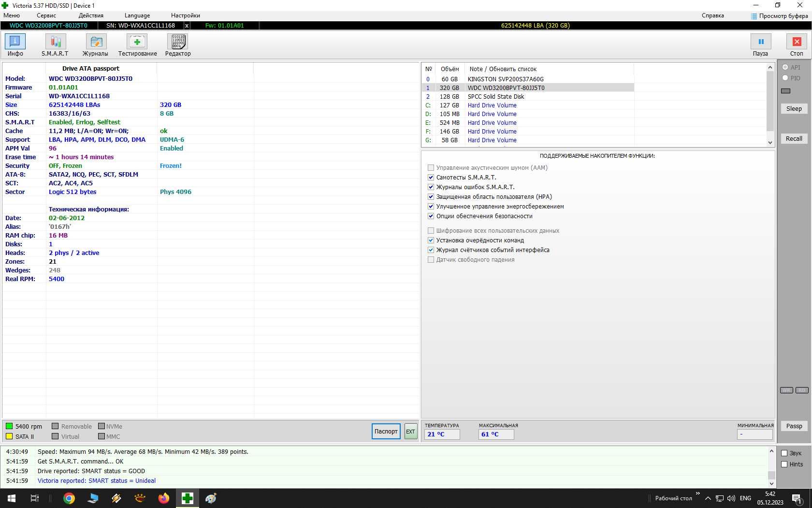Click the МАКСИМАЛЬНАЯ 61 °C field
This screenshot has width=812, height=508.
tap(496, 434)
